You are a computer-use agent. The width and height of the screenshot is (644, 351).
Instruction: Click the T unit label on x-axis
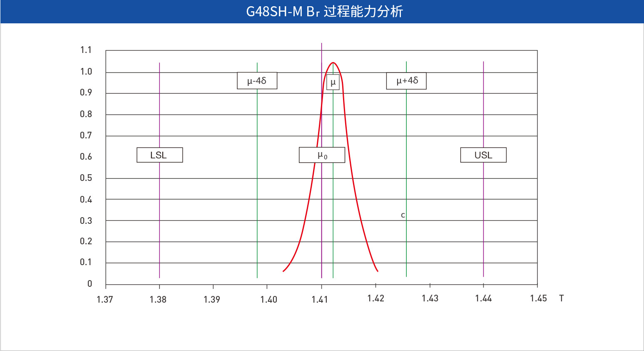561,298
